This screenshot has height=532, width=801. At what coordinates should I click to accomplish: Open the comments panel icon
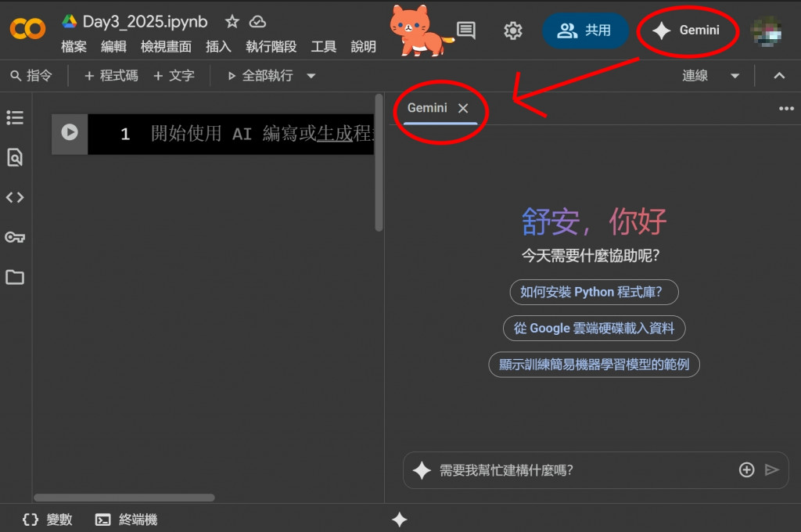466,31
